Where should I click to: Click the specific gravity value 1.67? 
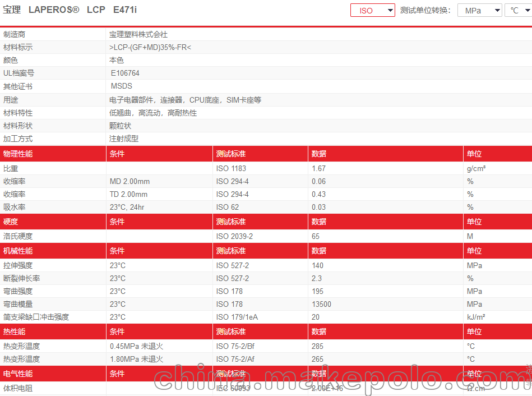[x=319, y=168]
